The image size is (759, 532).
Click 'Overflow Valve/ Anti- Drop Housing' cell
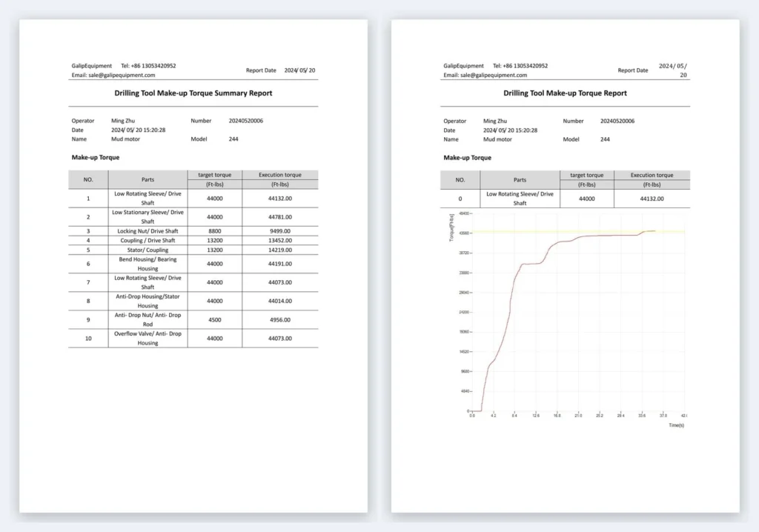pyautogui.click(x=148, y=339)
